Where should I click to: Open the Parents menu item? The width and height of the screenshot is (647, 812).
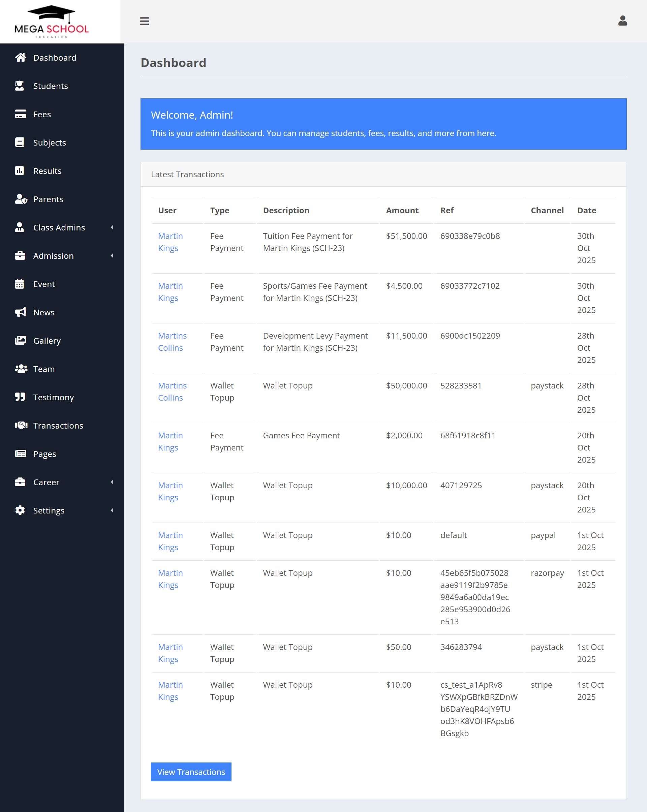(x=48, y=199)
